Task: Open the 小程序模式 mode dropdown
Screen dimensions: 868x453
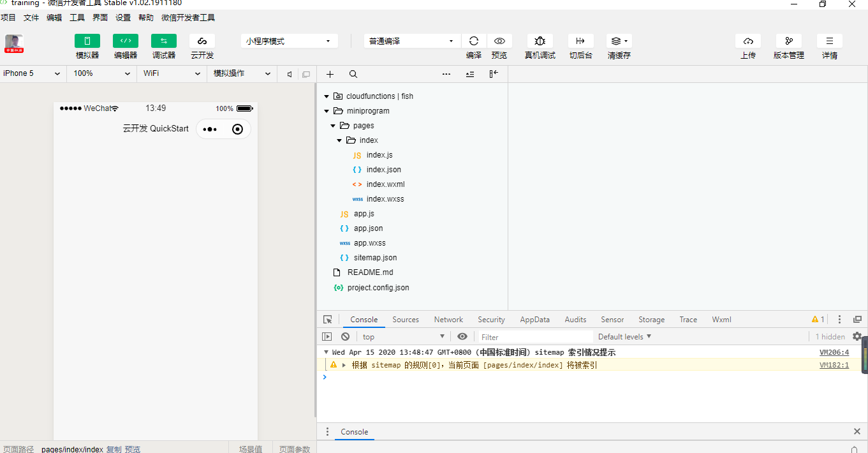Action: [290, 41]
